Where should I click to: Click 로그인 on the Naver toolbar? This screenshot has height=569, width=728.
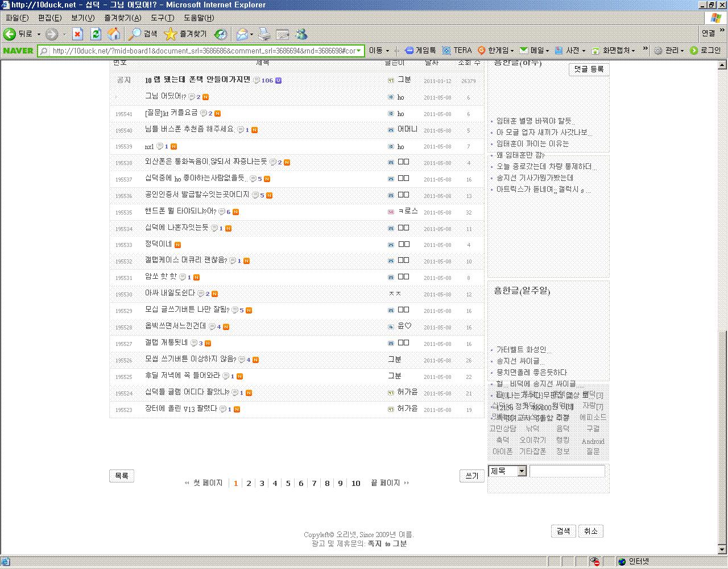pos(705,51)
